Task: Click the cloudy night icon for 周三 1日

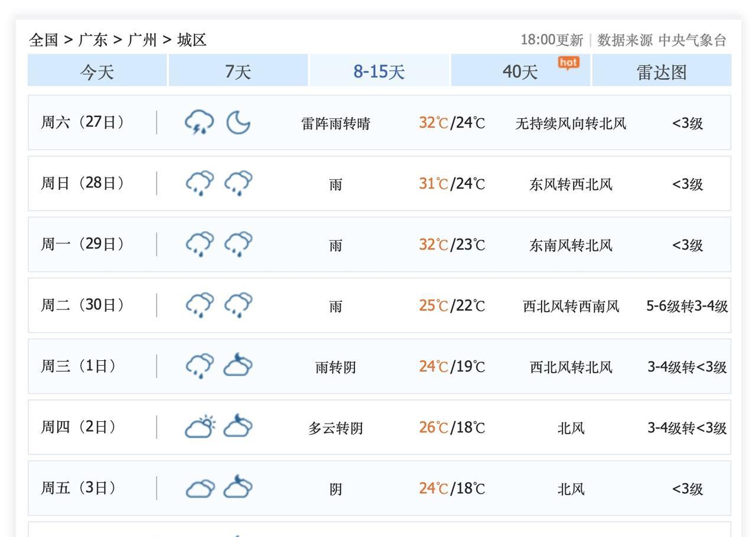Action: (x=238, y=366)
